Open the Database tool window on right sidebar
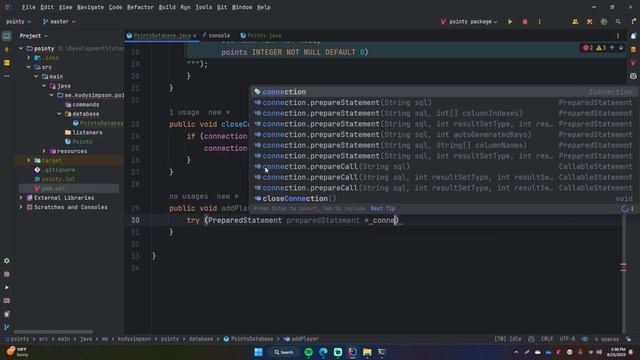640x360 pixels. (633, 49)
